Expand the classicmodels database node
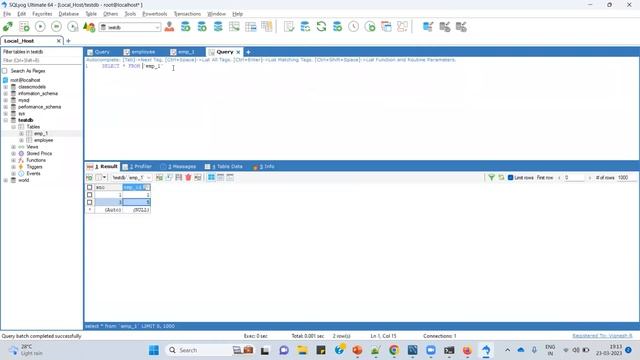Viewport: 640px width, 360px height. (6, 87)
